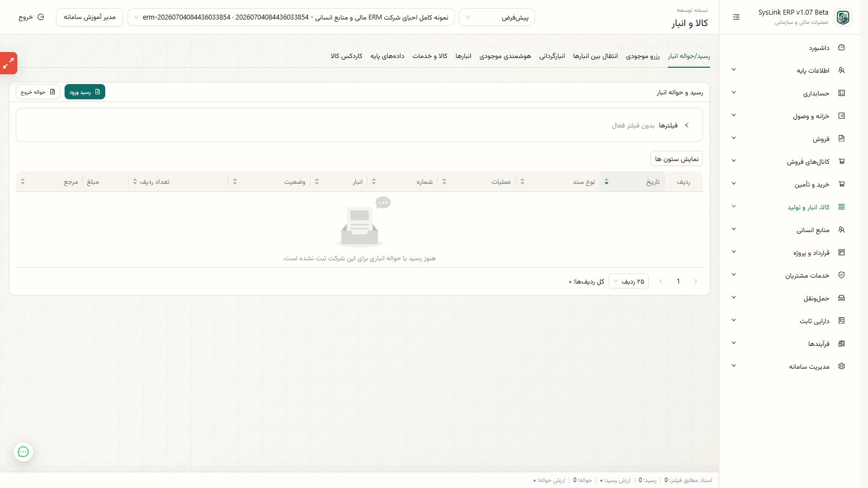Expand the فرآیندها menu chevron
This screenshot has width=868, height=488.
[733, 343]
